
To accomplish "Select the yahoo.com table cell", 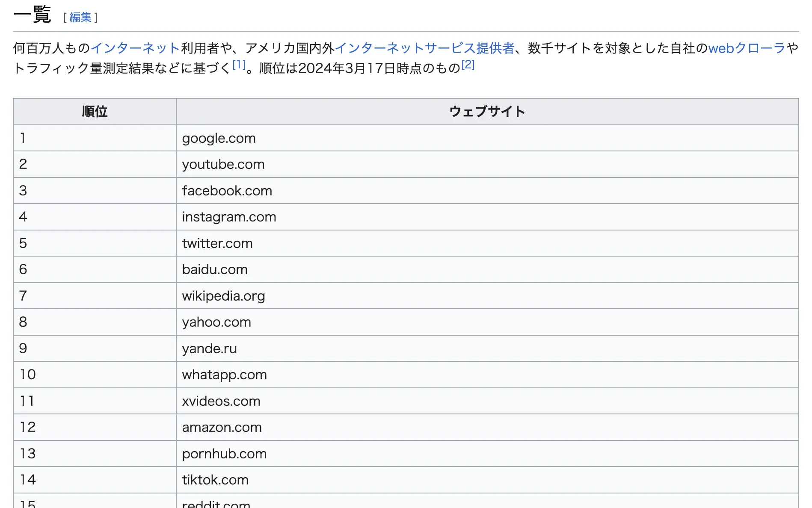I will click(x=216, y=322).
